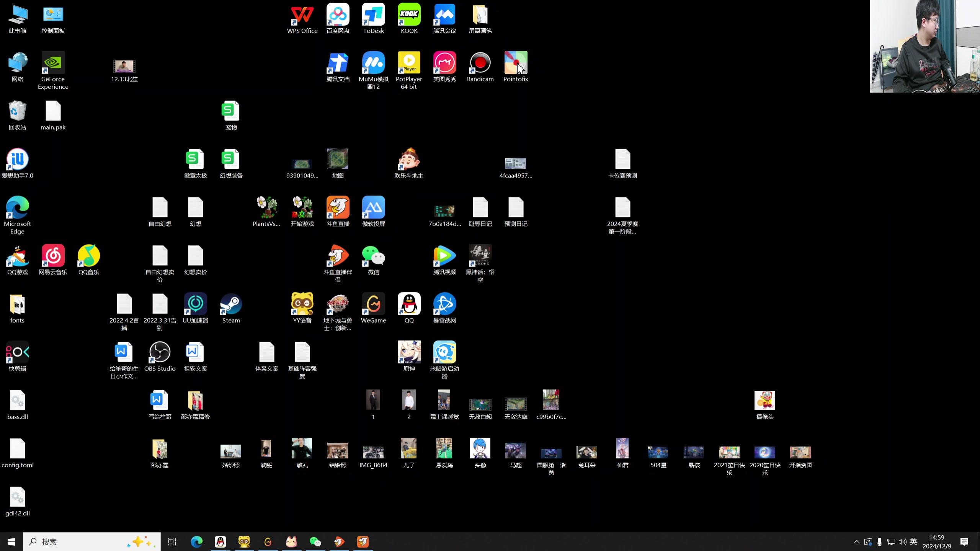Select the 屏幕画笔 folder icon
This screenshot has height=551, width=980.
click(x=480, y=18)
